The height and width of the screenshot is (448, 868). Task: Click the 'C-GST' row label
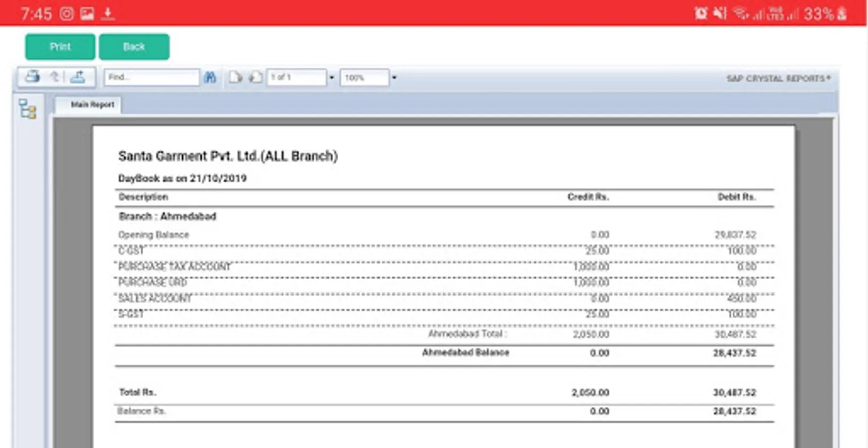(131, 251)
